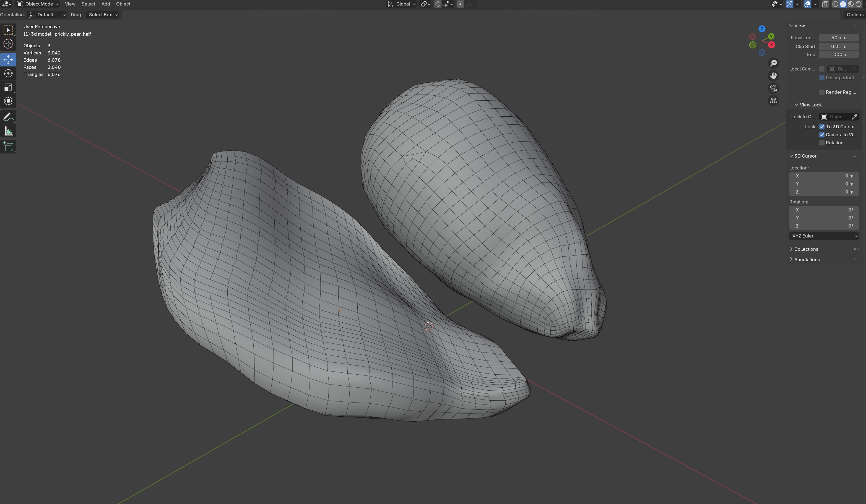Choose the Measure tool
Viewport: 866px width, 504px height.
[x=8, y=131]
